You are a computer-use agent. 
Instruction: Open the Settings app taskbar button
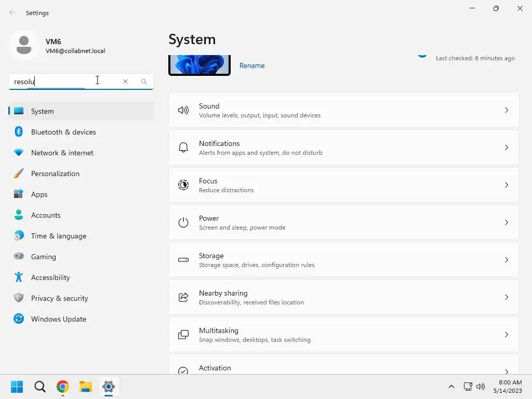[109, 387]
